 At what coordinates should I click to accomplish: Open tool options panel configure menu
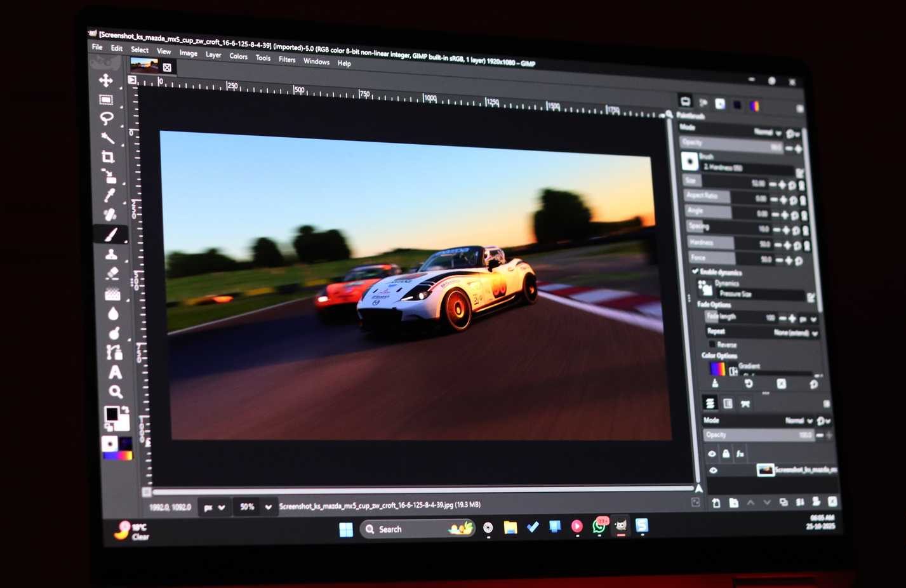tap(800, 109)
